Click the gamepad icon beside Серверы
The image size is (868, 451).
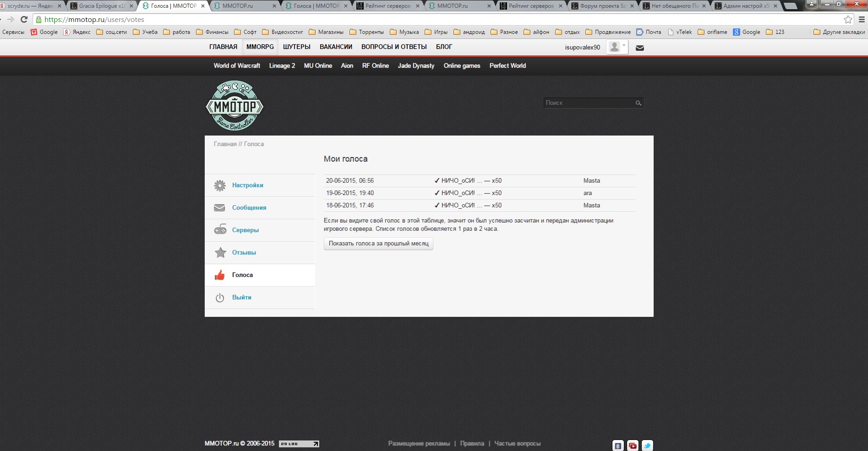coord(220,230)
